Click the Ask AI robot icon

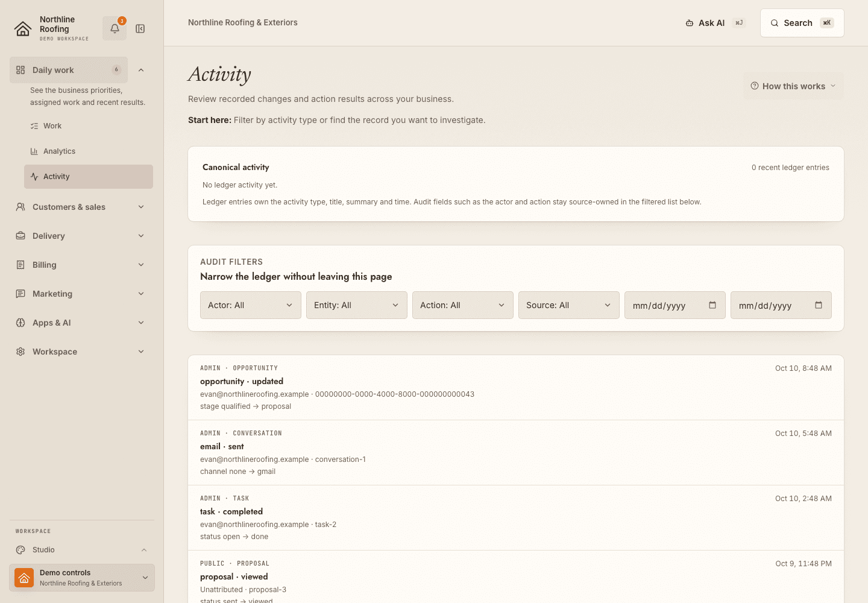(690, 23)
